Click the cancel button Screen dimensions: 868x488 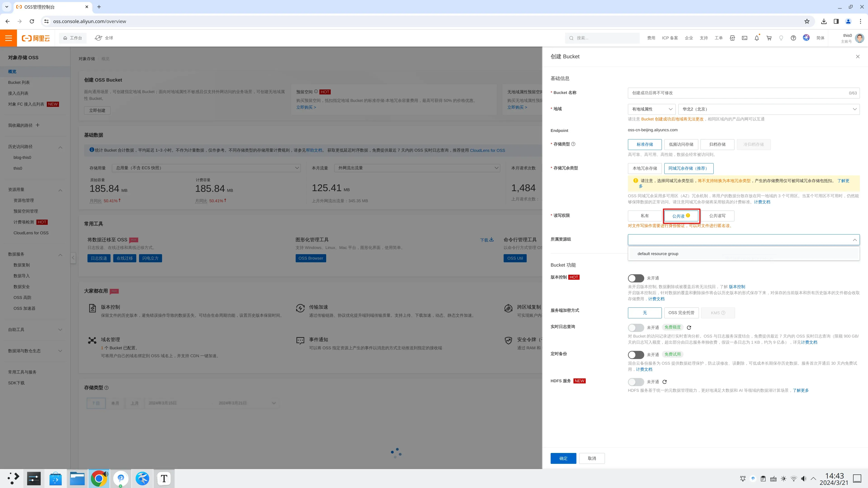592,458
